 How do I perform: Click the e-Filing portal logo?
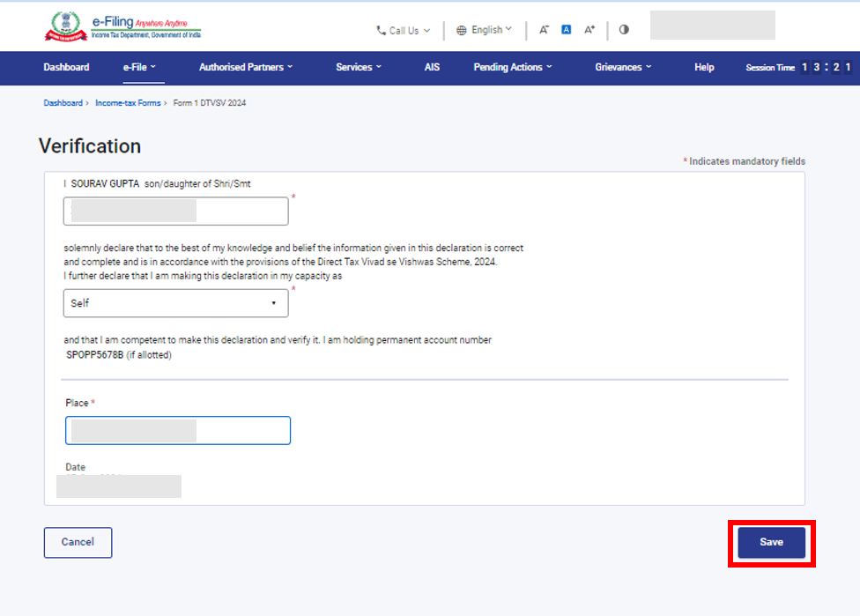point(122,28)
